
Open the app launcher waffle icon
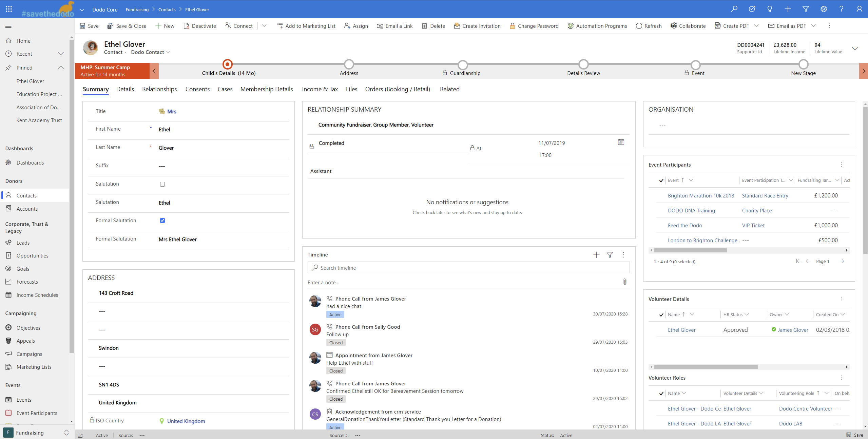(9, 9)
